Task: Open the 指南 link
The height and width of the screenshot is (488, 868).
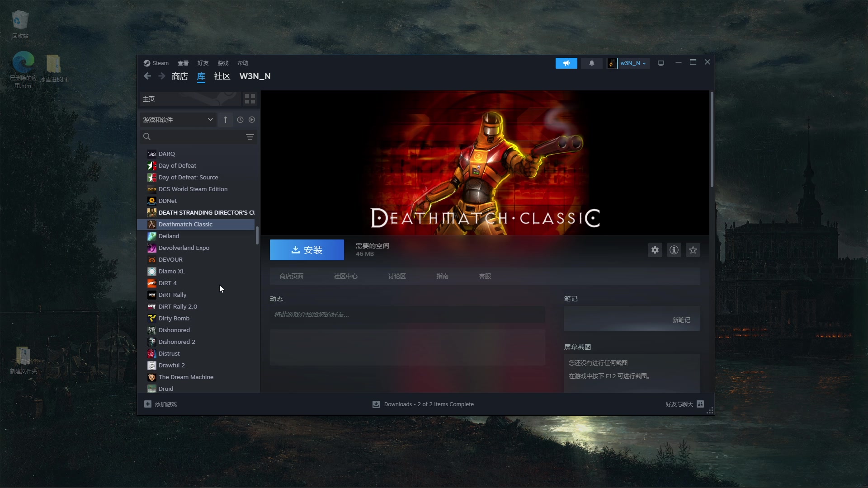Action: click(443, 276)
